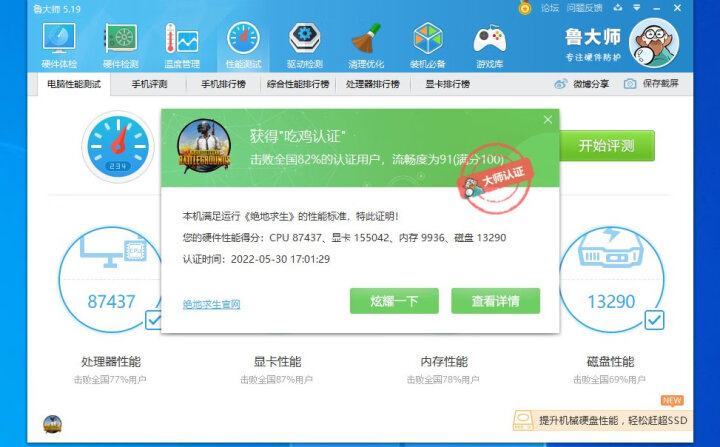This screenshot has width=720, height=447.
Task: Click the 击败全国87%用户 text
Action: coord(276,380)
